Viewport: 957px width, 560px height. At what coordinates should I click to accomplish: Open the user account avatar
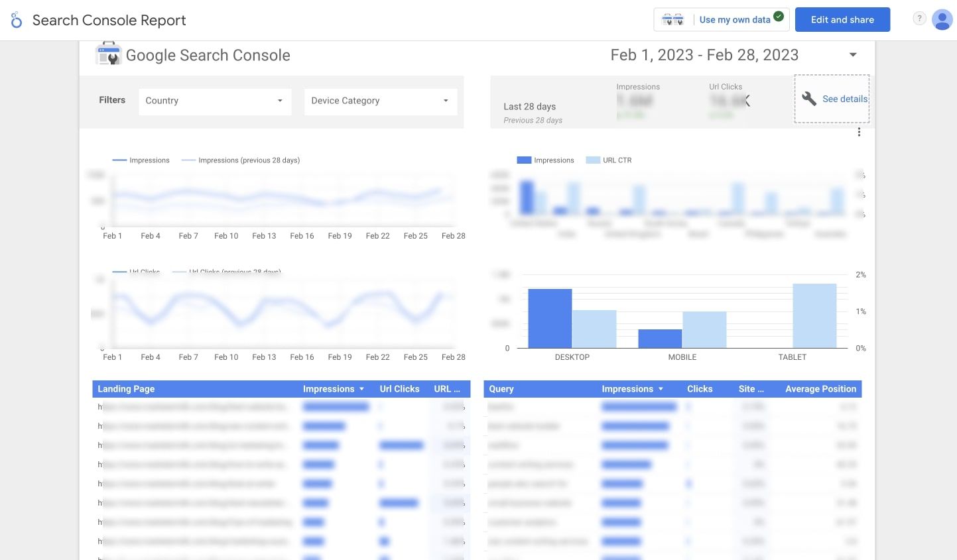[942, 20]
